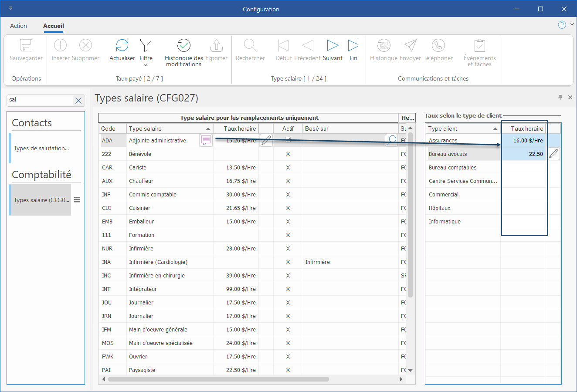Open the help question mark icon
Screen dimensions: 577x392
pos(562,25)
